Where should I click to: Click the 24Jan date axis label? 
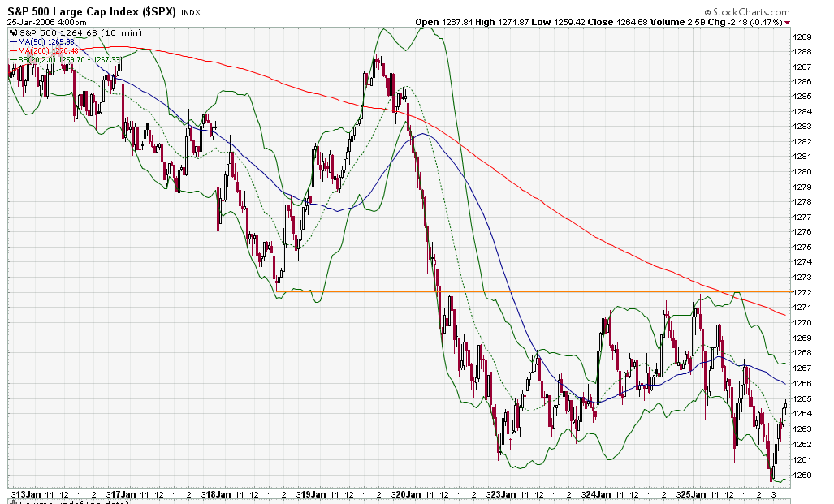tap(598, 494)
